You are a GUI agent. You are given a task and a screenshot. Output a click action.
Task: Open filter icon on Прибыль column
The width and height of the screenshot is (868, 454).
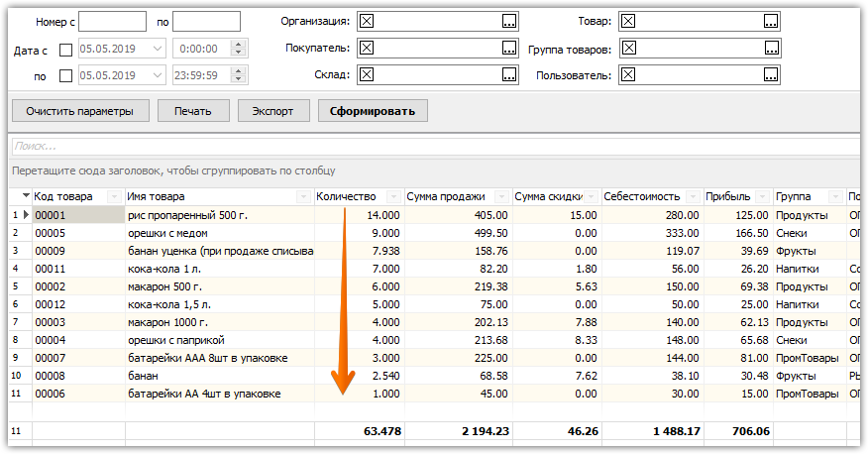pos(763,196)
